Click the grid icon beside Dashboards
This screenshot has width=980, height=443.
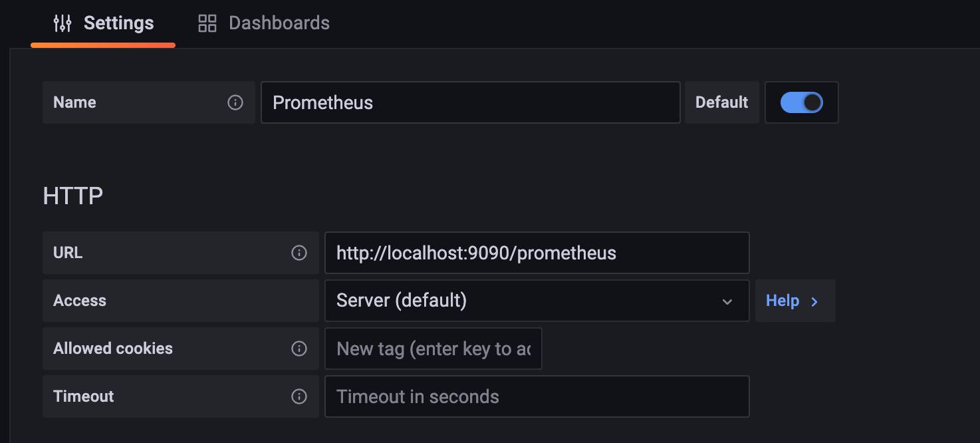pyautogui.click(x=206, y=22)
